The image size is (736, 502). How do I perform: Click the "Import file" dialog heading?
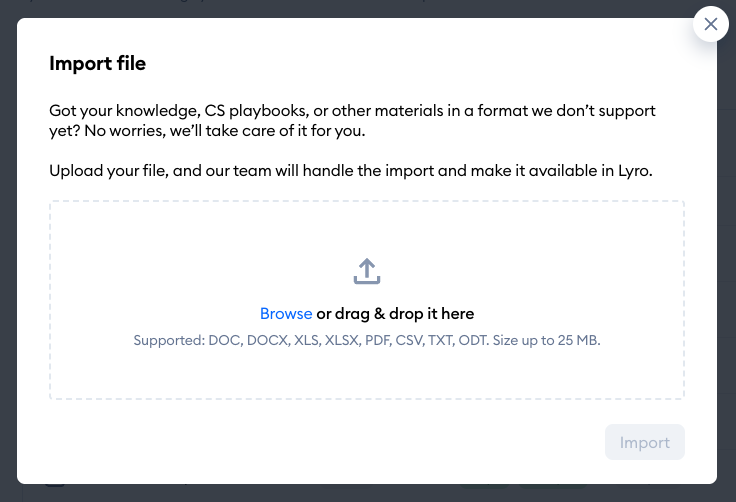pos(97,64)
